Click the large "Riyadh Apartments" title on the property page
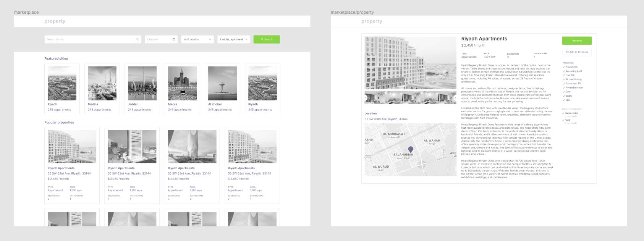644x241 pixels. 484,39
